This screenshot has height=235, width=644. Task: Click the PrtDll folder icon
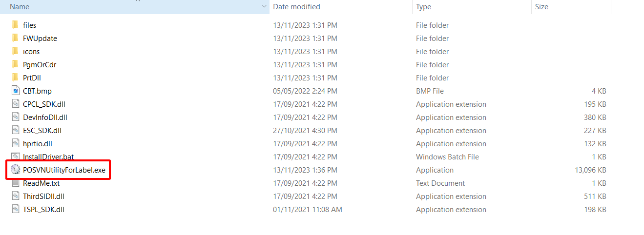(15, 78)
